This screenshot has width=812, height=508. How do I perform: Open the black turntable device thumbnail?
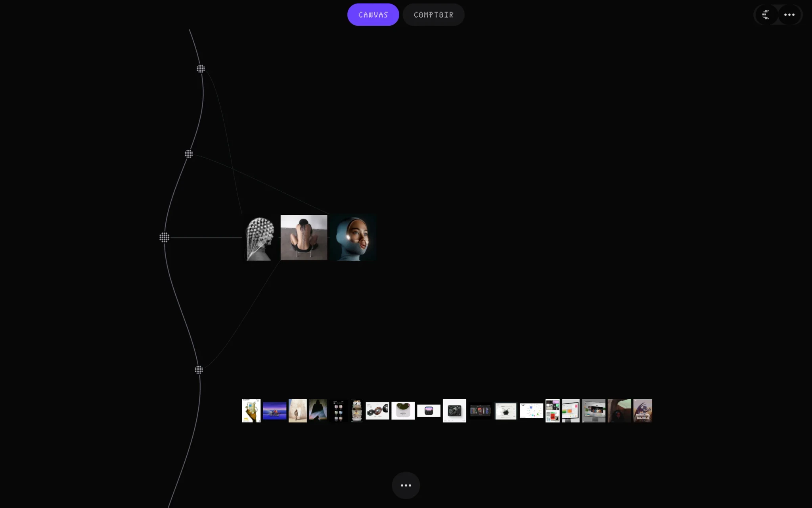(x=454, y=411)
